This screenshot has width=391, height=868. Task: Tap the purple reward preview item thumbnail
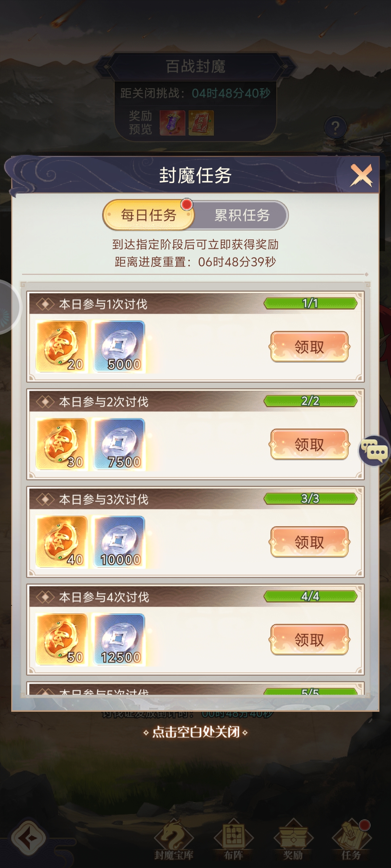click(172, 123)
